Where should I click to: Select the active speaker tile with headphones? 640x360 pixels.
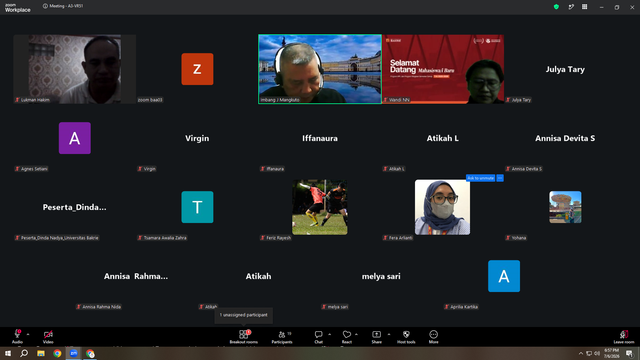(320, 69)
